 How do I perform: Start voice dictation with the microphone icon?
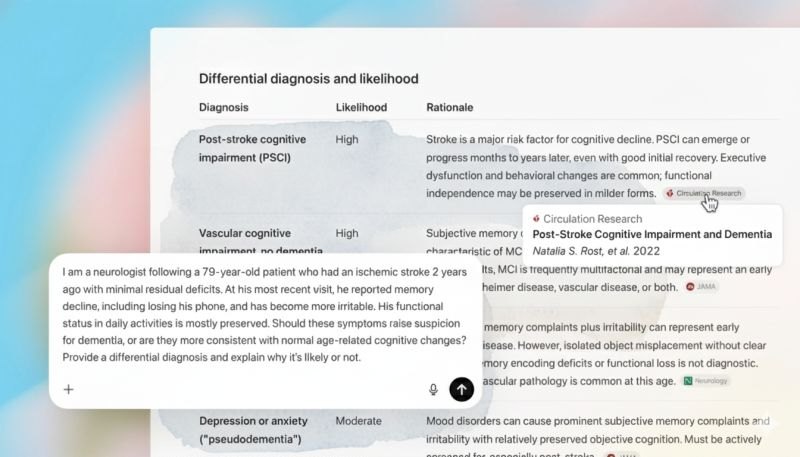pyautogui.click(x=433, y=390)
